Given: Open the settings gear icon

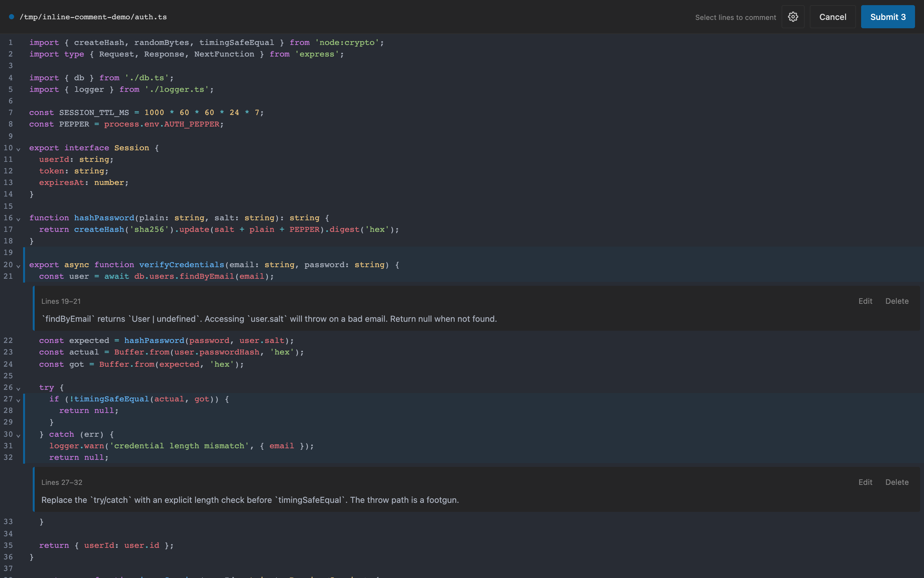Looking at the screenshot, I should coord(793,17).
